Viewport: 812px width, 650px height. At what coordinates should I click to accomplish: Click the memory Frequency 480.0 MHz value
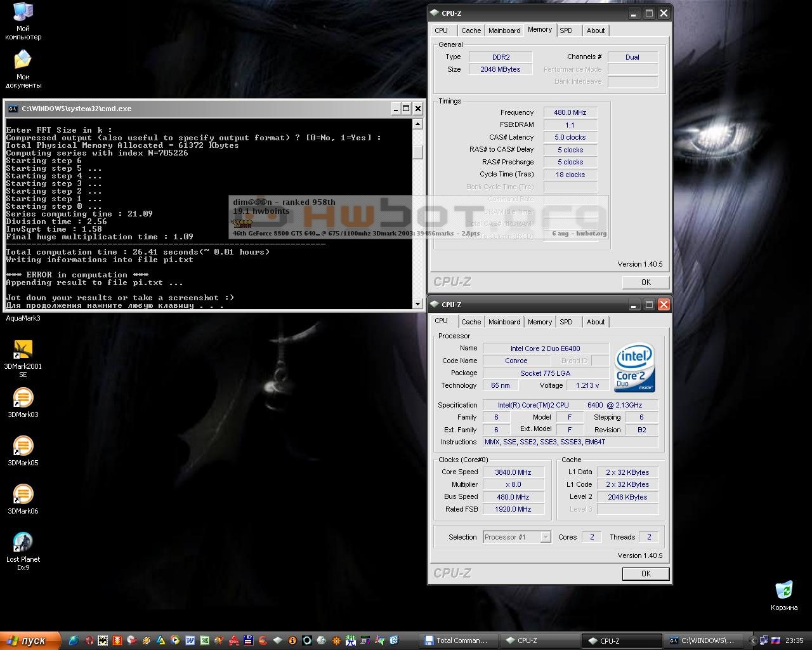570,112
